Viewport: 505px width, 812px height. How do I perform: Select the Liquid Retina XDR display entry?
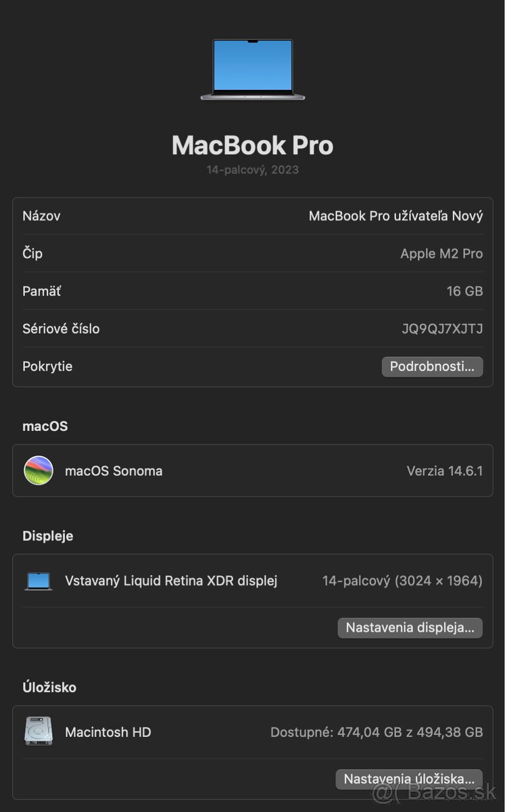[171, 581]
